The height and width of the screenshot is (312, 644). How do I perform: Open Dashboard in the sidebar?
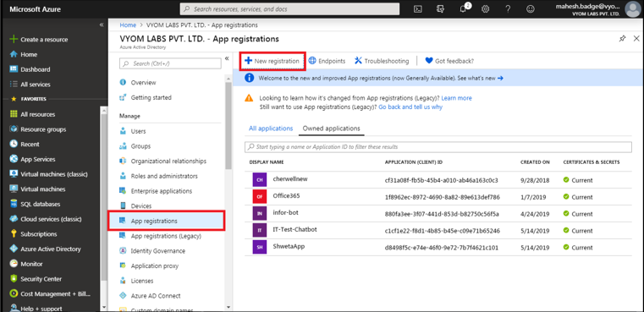(x=30, y=69)
